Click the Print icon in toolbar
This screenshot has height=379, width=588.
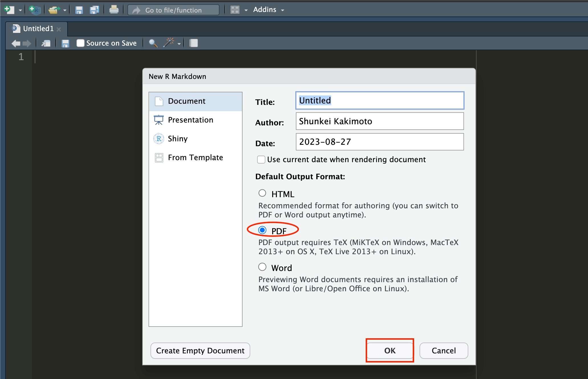tap(114, 10)
